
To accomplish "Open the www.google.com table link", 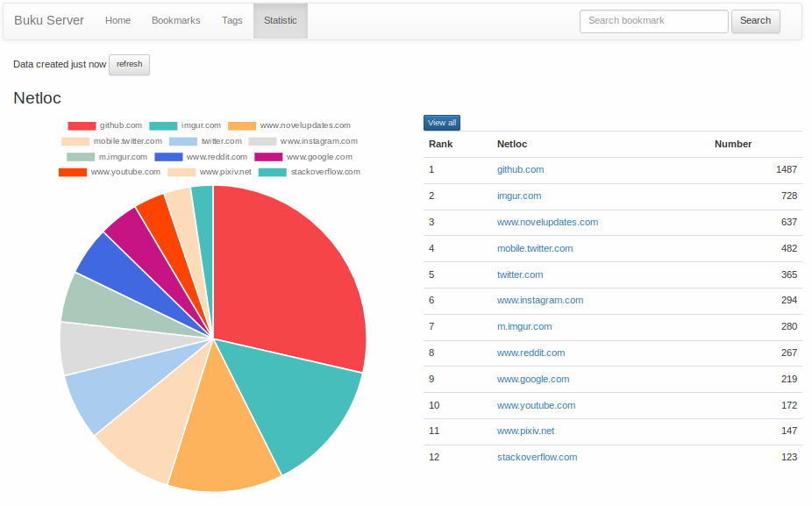I will (533, 379).
